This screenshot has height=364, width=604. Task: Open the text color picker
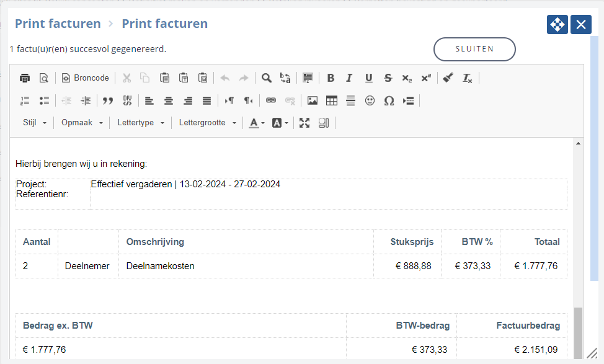click(x=257, y=123)
